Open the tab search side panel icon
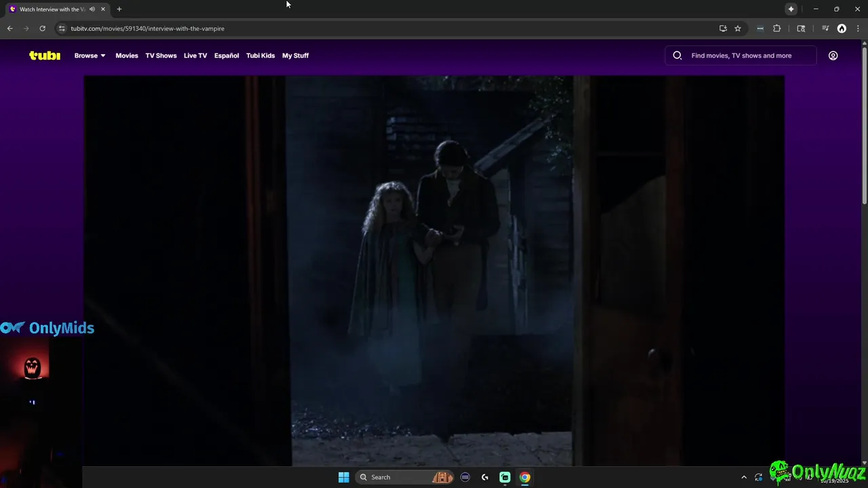 [x=801, y=28]
